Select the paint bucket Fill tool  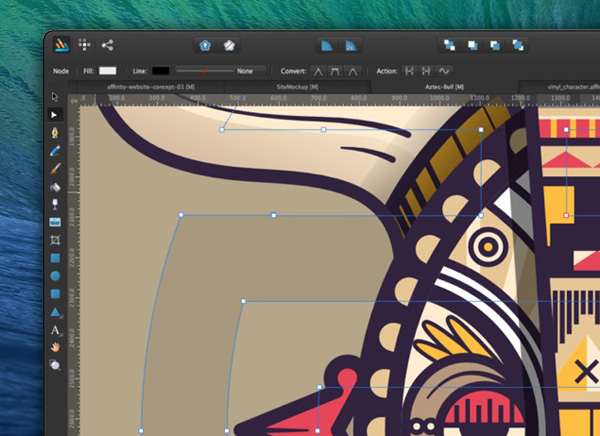coord(55,187)
